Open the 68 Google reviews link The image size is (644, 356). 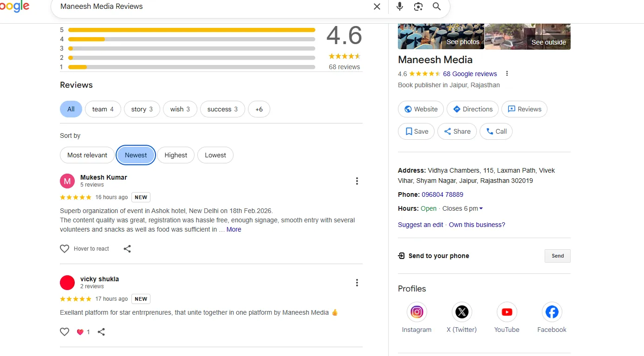[469, 74]
